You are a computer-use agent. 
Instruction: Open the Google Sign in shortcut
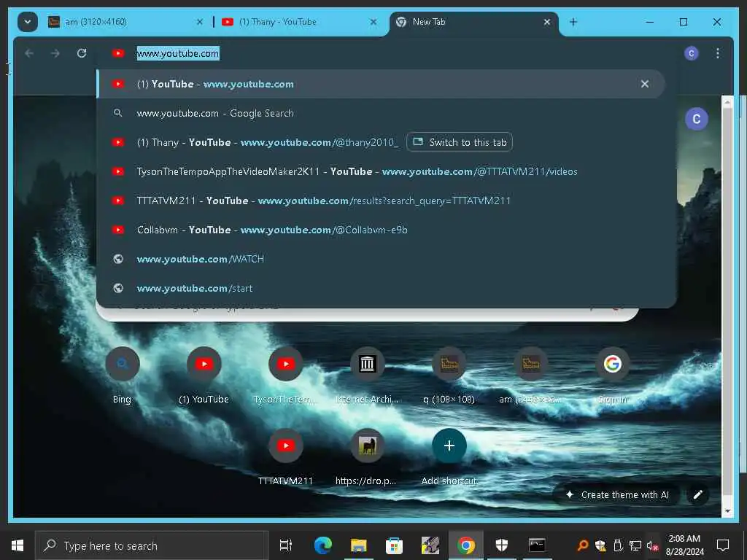(613, 376)
